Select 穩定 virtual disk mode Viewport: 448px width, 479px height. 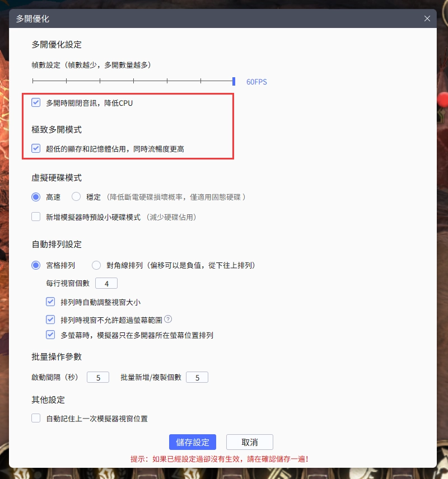click(76, 197)
